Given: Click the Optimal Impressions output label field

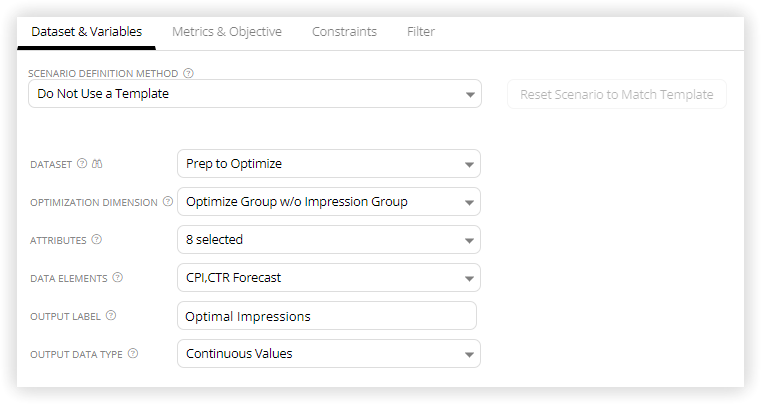Looking at the screenshot, I should pos(327,316).
